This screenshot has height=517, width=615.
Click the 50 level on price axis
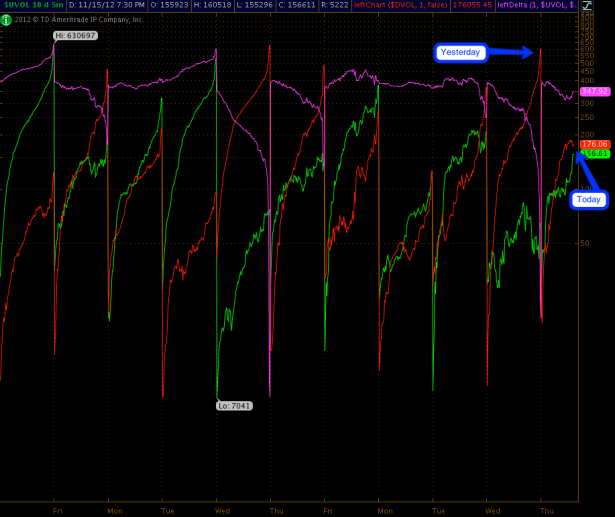pyautogui.click(x=585, y=243)
